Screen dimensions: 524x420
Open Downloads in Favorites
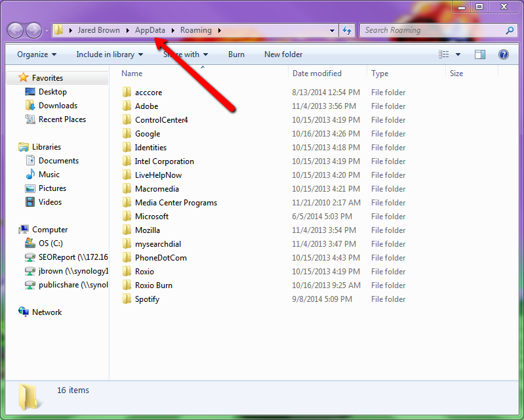pyautogui.click(x=58, y=106)
